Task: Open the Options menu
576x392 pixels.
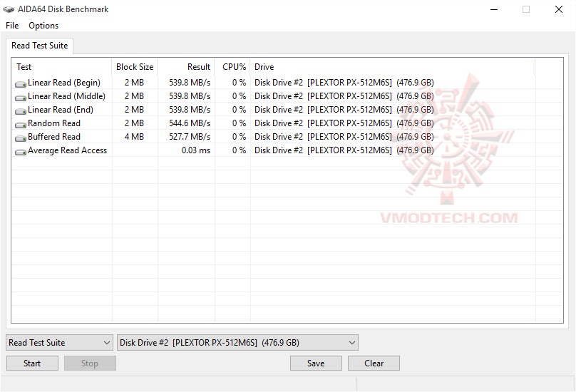Action: coord(43,26)
